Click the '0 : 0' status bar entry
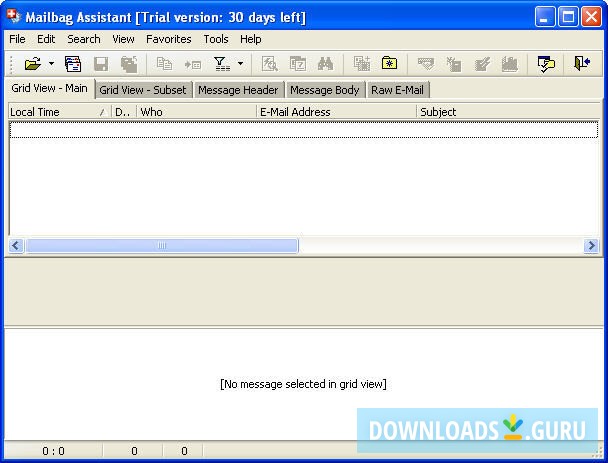This screenshot has height=463, width=608. pyautogui.click(x=54, y=451)
